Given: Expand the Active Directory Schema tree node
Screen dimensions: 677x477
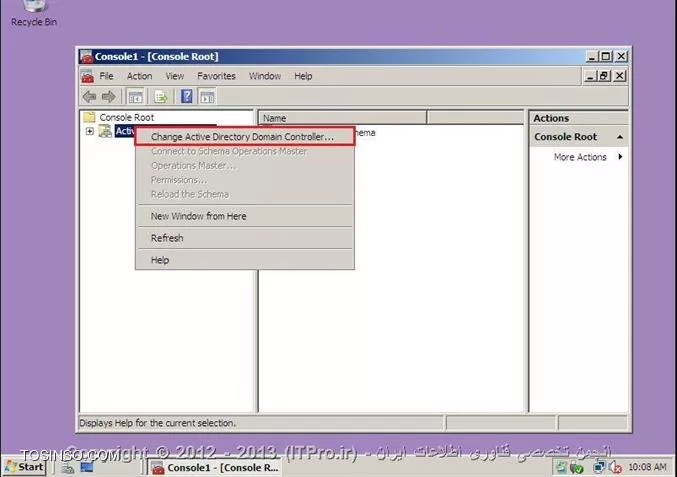Looking at the screenshot, I should [x=89, y=131].
